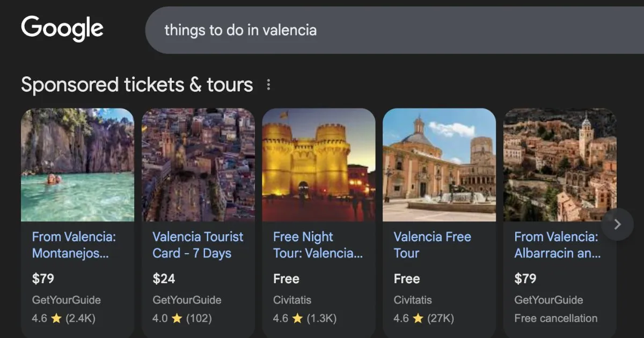Open the Montanejos swimming photo thumbnail

tap(77, 165)
